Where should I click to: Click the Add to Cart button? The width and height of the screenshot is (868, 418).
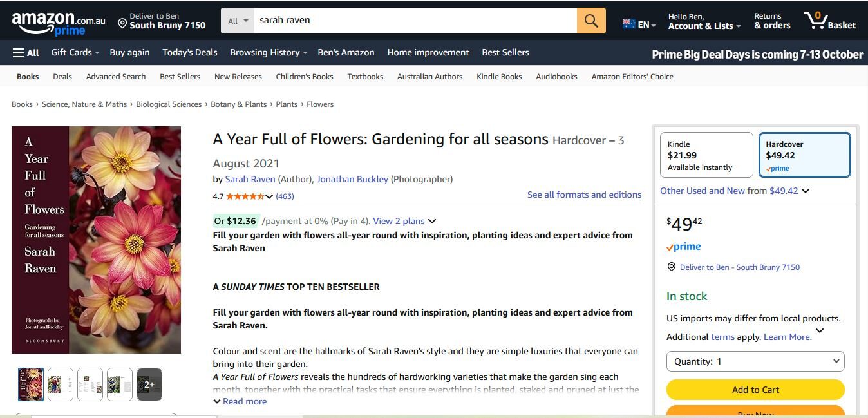(755, 390)
